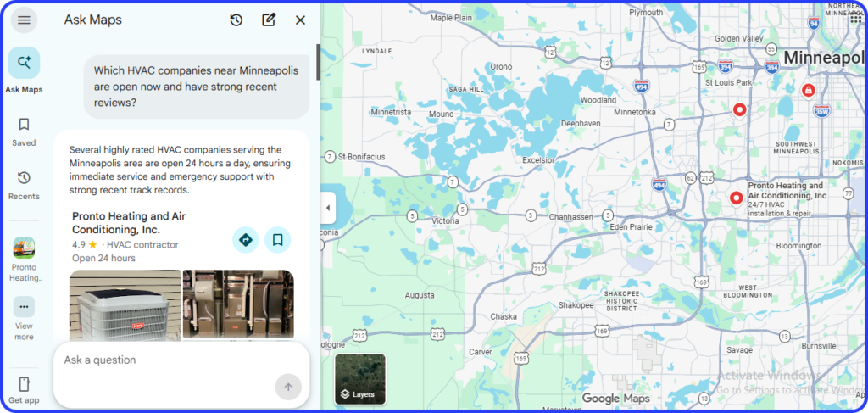The height and width of the screenshot is (413, 868).
Task: Open Ask Maps chat history
Action: point(236,20)
